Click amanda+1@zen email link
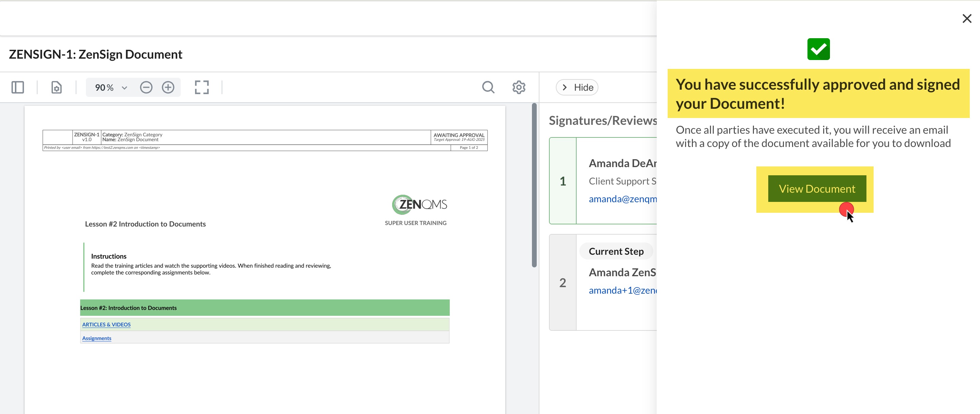Viewport: 980px width, 414px height. click(623, 290)
